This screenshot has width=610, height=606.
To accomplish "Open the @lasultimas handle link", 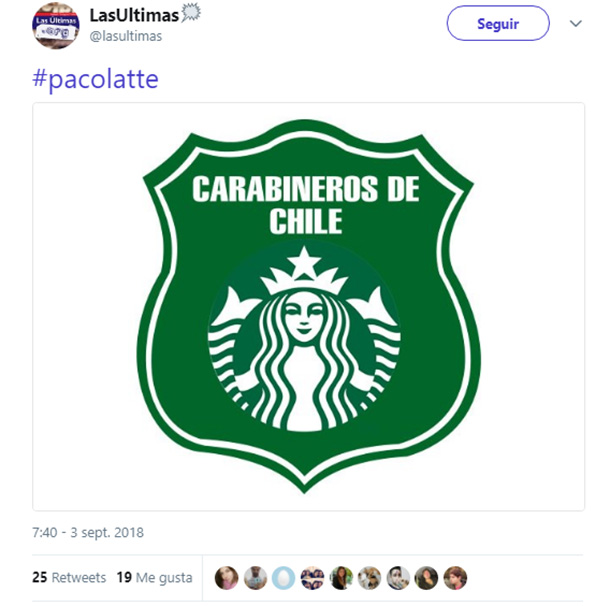I will tap(126, 36).
